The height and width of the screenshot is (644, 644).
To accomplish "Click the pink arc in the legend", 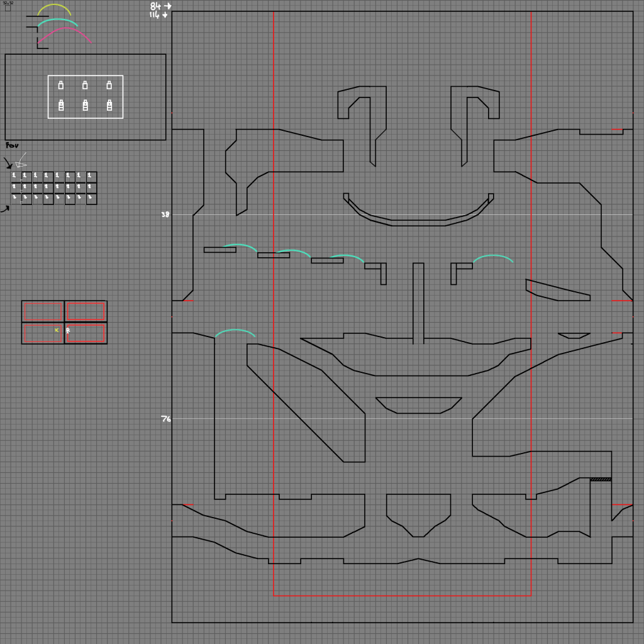I will coord(65,31).
